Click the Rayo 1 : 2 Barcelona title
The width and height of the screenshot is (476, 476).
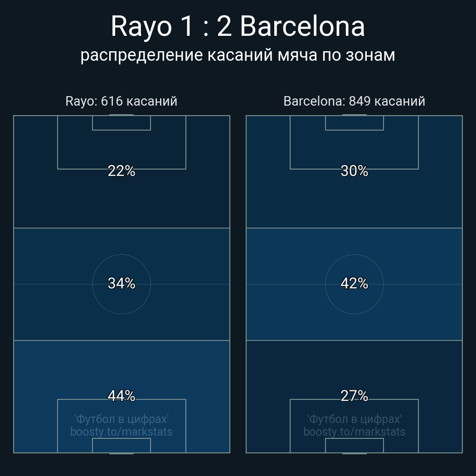tap(238, 26)
